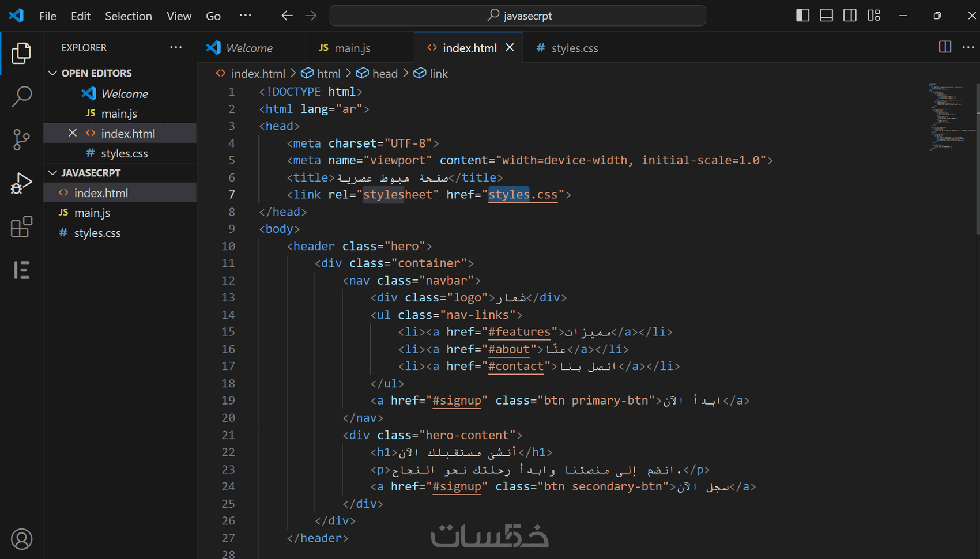
Task: Click the styles.css link in code
Action: (523, 195)
